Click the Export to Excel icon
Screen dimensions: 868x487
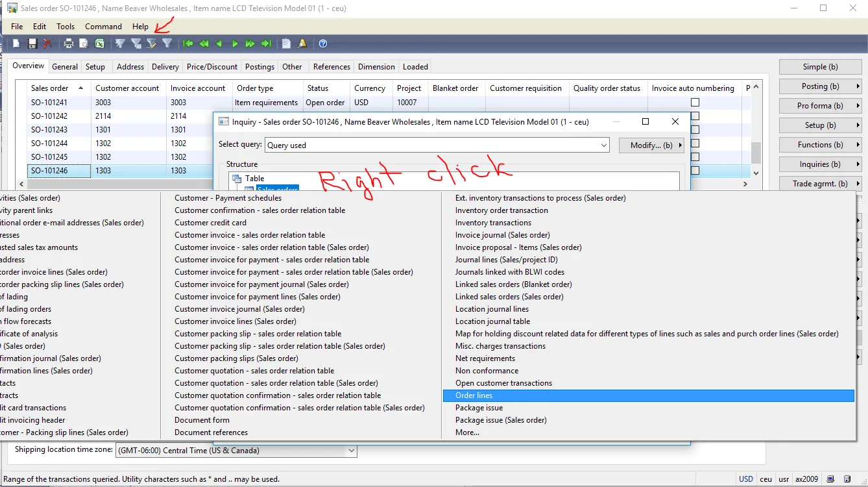click(x=99, y=44)
